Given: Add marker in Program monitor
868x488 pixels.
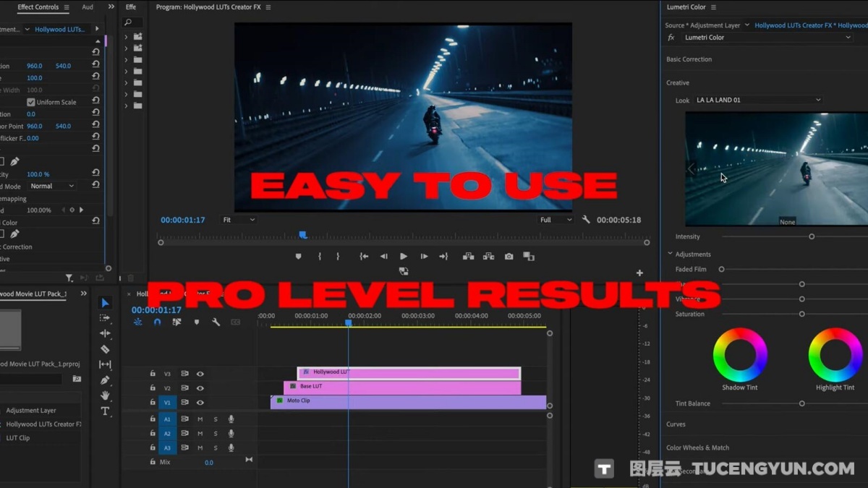Looking at the screenshot, I should (x=298, y=257).
